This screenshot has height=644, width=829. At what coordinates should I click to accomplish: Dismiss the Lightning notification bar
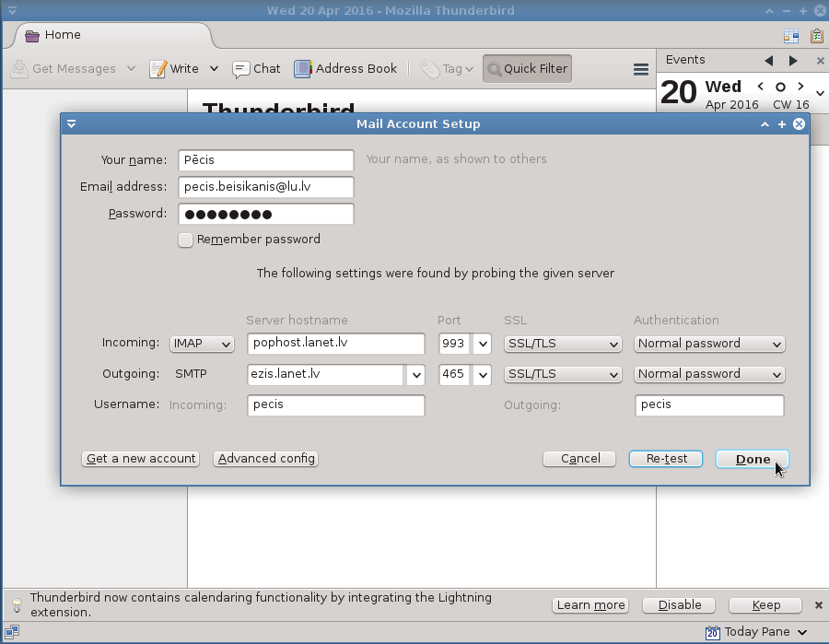[819, 605]
